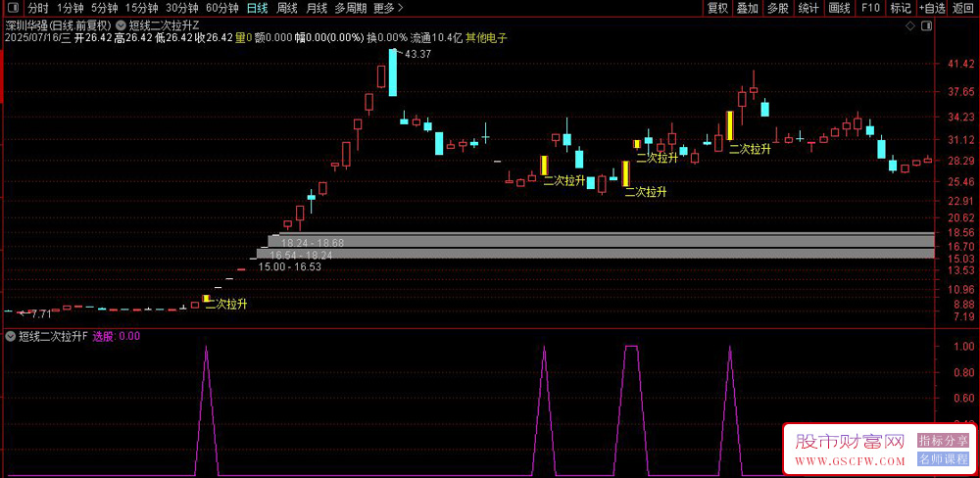Click the 2025/07/16/三 date text
This screenshot has width=980, height=478.
[x=37, y=37]
